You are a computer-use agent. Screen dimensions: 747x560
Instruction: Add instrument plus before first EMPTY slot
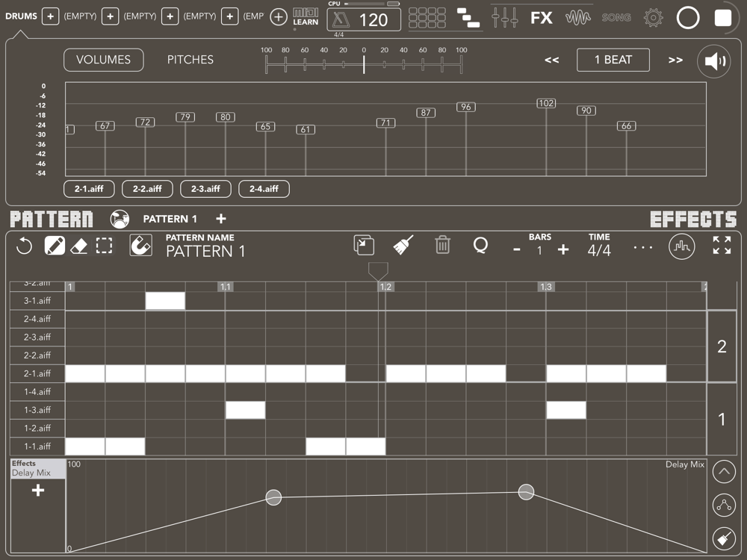point(51,16)
